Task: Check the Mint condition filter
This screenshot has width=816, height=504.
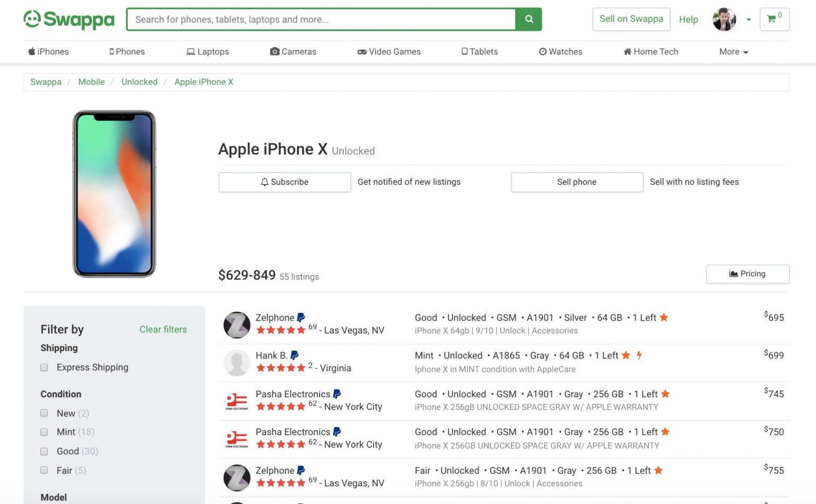Action: (x=44, y=432)
